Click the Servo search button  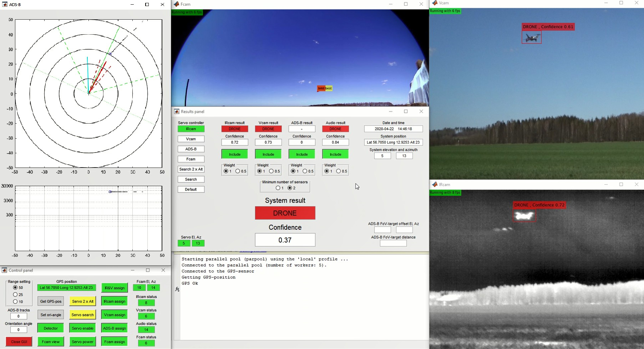(x=83, y=315)
